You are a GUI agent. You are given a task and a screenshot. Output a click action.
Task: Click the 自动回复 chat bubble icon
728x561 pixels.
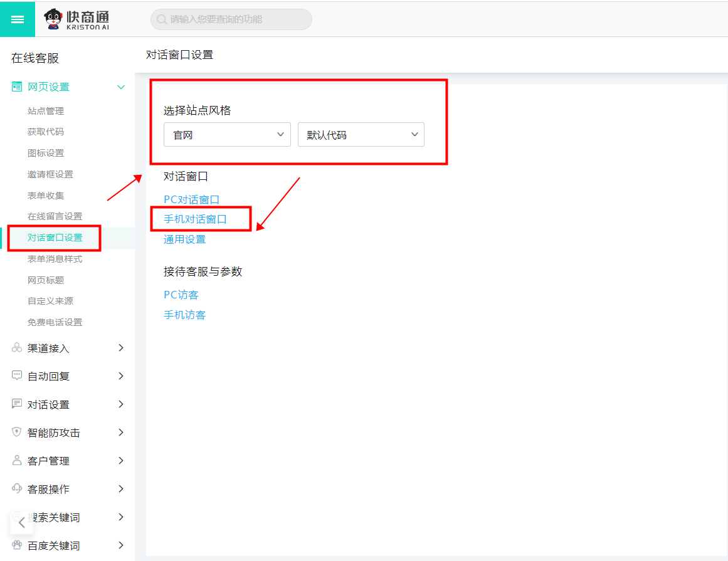coord(17,376)
